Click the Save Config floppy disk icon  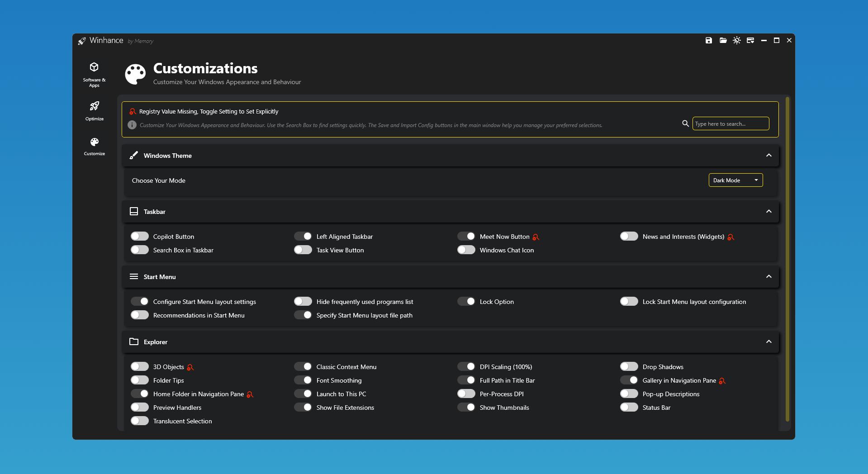tap(708, 41)
